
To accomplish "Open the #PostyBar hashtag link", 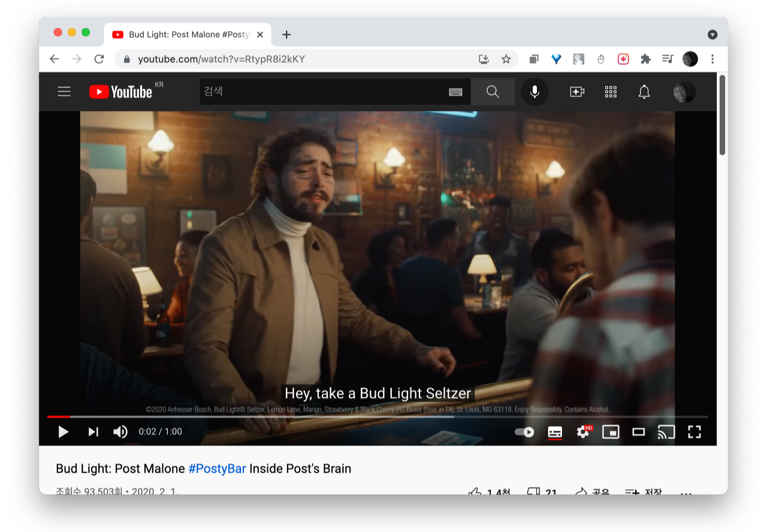I will pos(218,468).
